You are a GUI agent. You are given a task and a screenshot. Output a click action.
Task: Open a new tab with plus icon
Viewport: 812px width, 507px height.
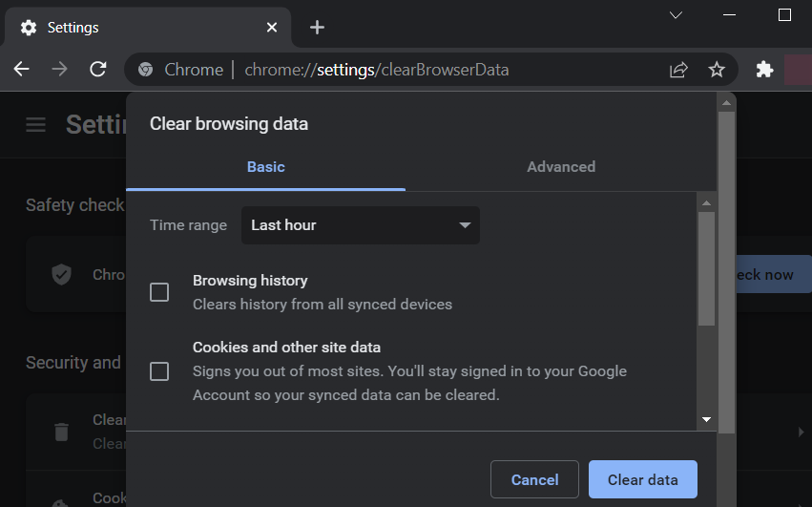318,28
